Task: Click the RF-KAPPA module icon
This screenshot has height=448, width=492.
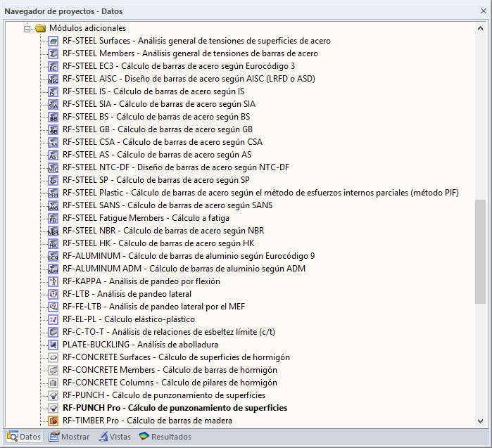Action: tap(53, 281)
